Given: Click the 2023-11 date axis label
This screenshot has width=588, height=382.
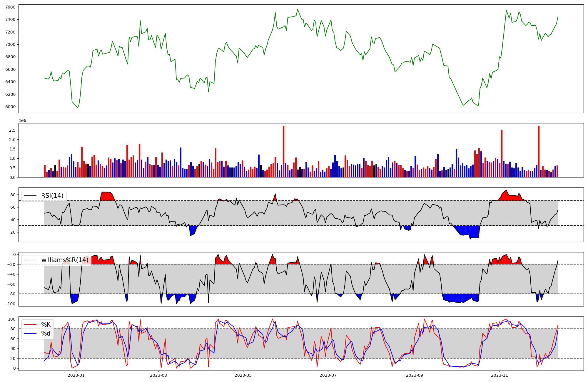Looking at the screenshot, I should pyautogui.click(x=500, y=375).
